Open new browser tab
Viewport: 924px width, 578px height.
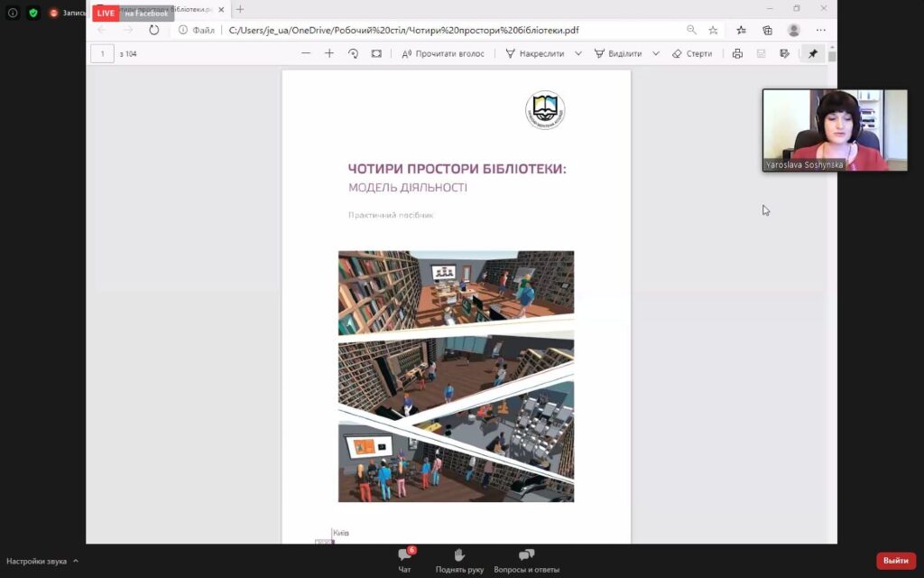(x=240, y=9)
